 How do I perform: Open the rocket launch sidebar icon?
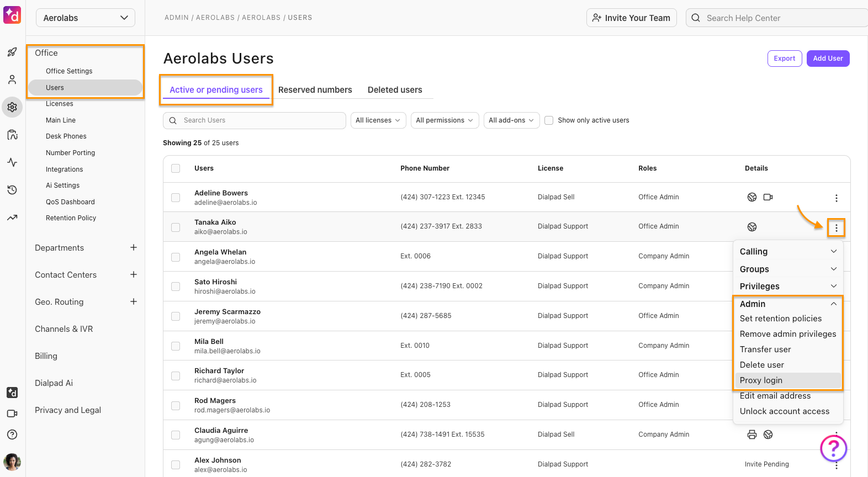[x=12, y=52]
